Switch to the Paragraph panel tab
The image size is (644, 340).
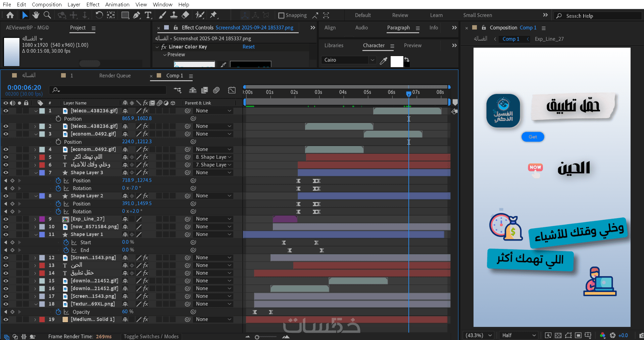pos(398,28)
